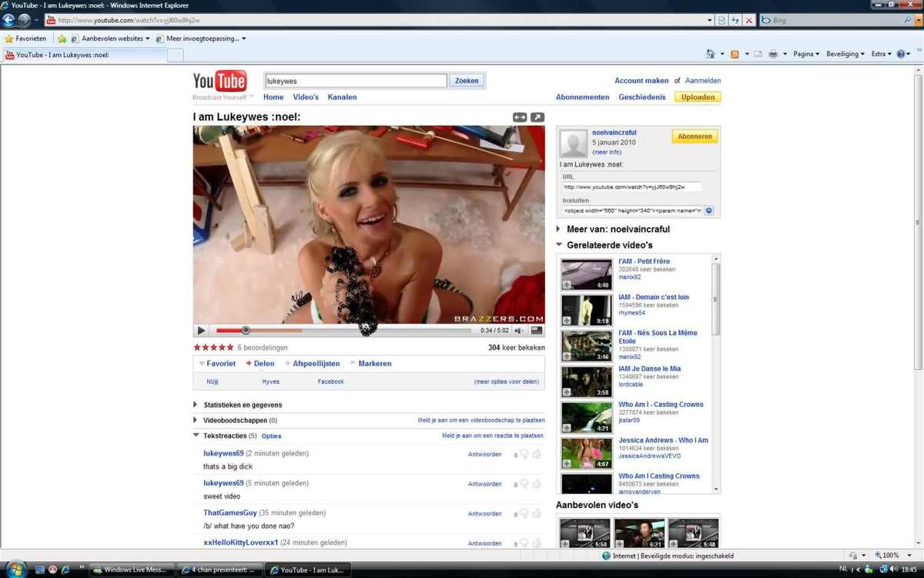Open the RSS feeds icon in the toolbar
Screen dimensions: 924x578
[x=735, y=54]
